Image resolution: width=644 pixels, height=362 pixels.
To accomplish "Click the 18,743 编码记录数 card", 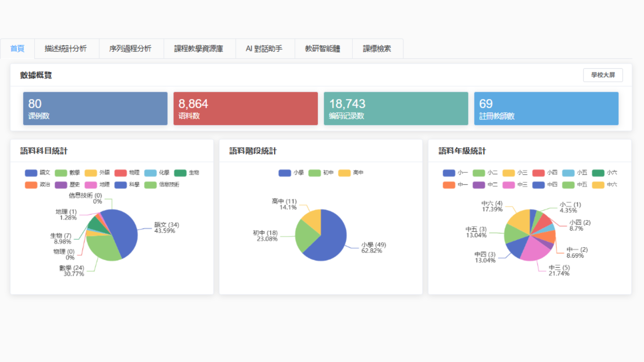I will (x=396, y=109).
